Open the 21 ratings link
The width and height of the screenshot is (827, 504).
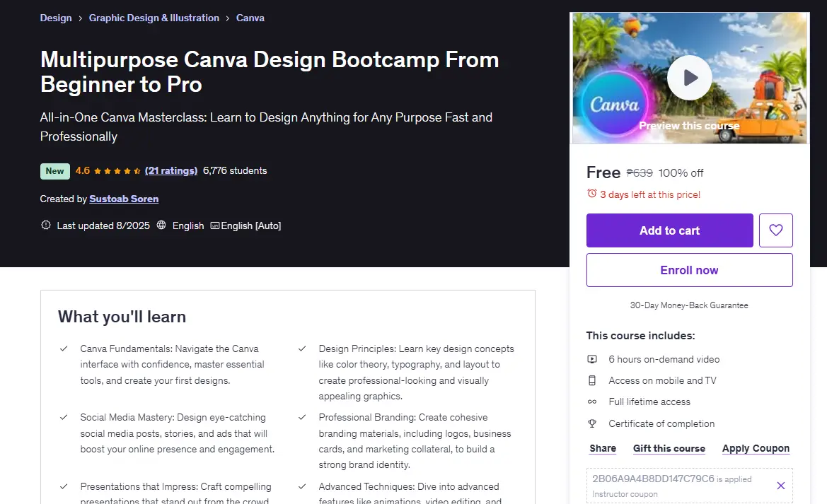[x=171, y=171]
